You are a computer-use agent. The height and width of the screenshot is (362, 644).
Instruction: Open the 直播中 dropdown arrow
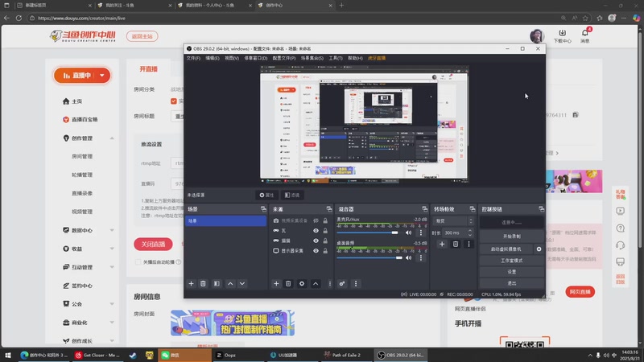(x=102, y=76)
